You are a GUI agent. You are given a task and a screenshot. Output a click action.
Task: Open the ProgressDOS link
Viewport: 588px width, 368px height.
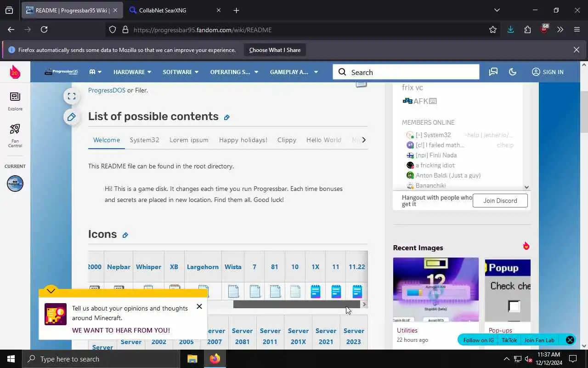[x=107, y=90]
